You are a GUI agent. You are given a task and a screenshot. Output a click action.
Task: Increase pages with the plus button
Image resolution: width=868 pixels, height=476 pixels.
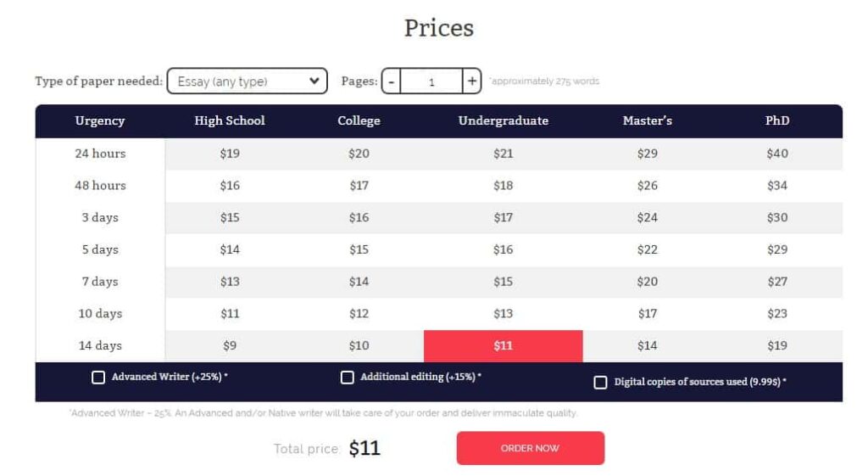471,81
